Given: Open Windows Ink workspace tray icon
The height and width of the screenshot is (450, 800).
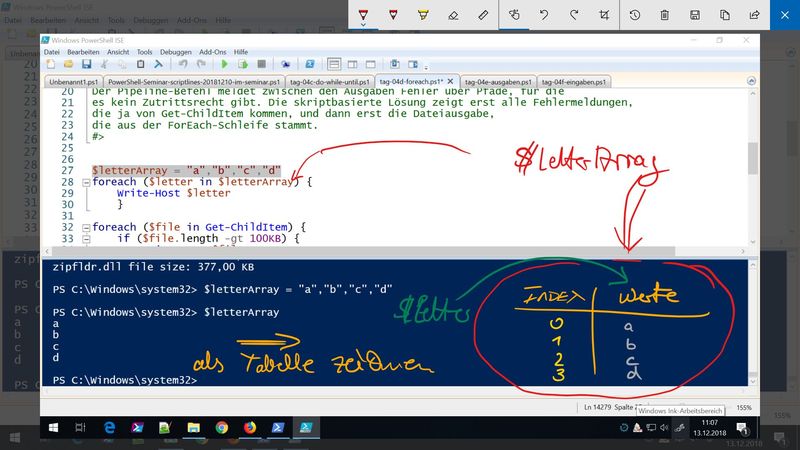Looking at the screenshot, I should [x=680, y=428].
